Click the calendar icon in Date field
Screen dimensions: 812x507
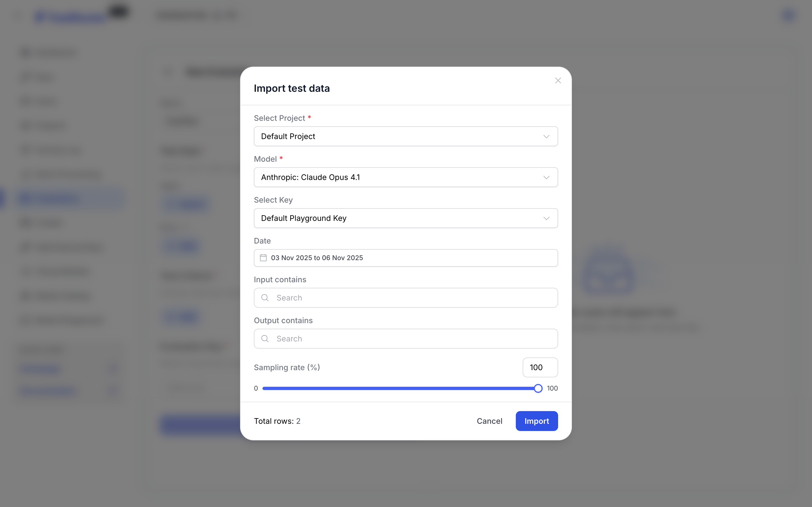[x=263, y=258]
